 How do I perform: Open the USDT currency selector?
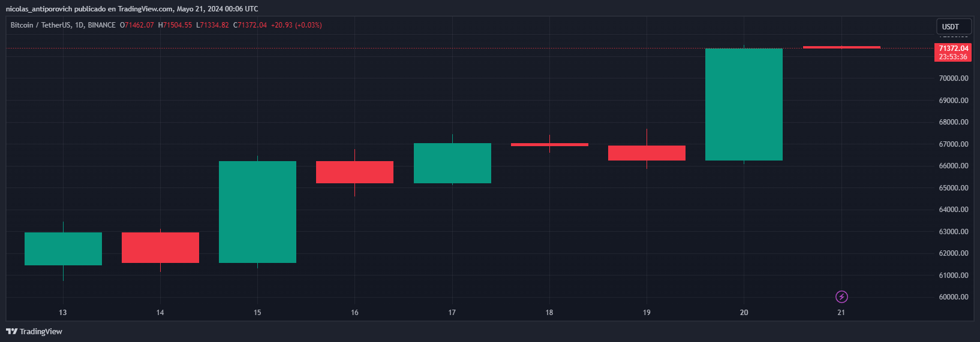(x=953, y=26)
